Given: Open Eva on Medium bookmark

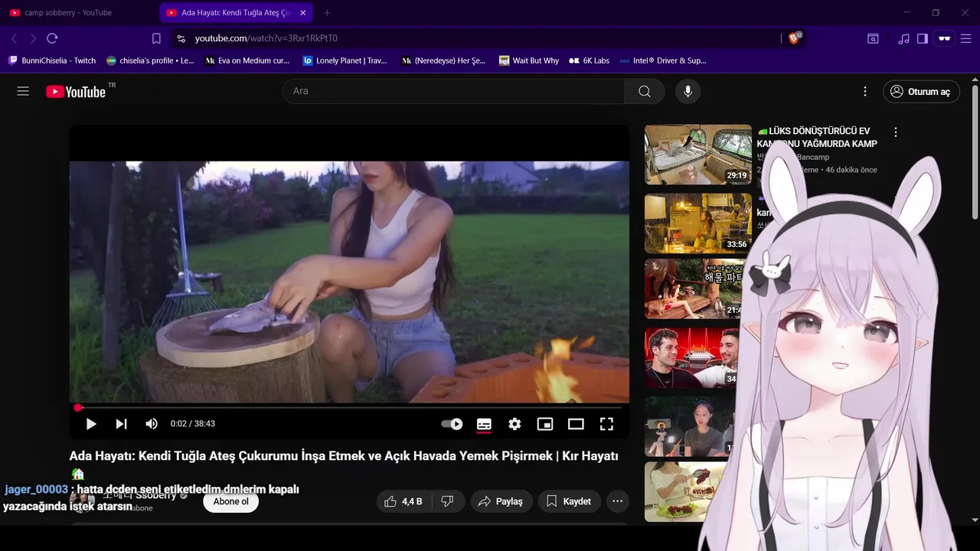Looking at the screenshot, I should click(248, 60).
